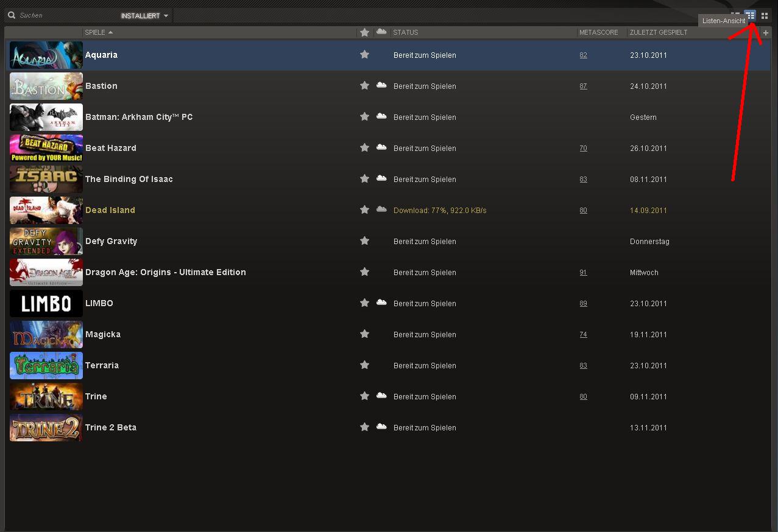Image resolution: width=778 pixels, height=532 pixels.
Task: Open Dead Island's Metascore link 80
Action: point(583,211)
